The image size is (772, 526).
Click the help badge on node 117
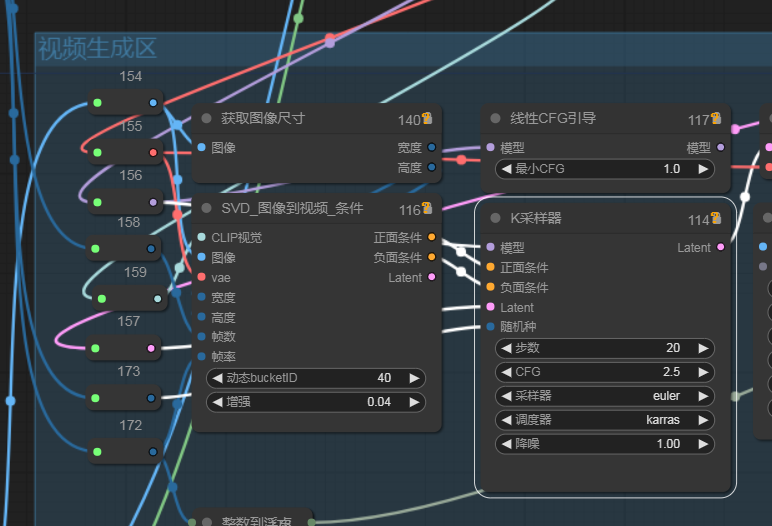716,118
